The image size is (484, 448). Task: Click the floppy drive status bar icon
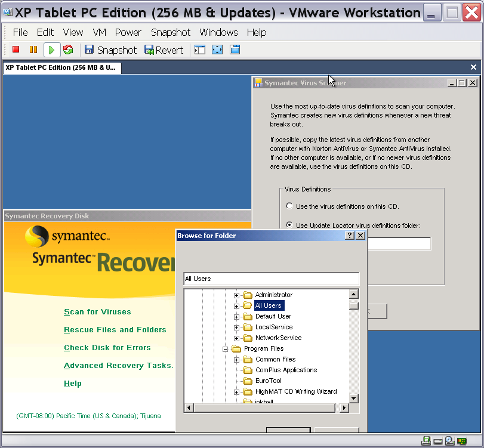pos(426,441)
